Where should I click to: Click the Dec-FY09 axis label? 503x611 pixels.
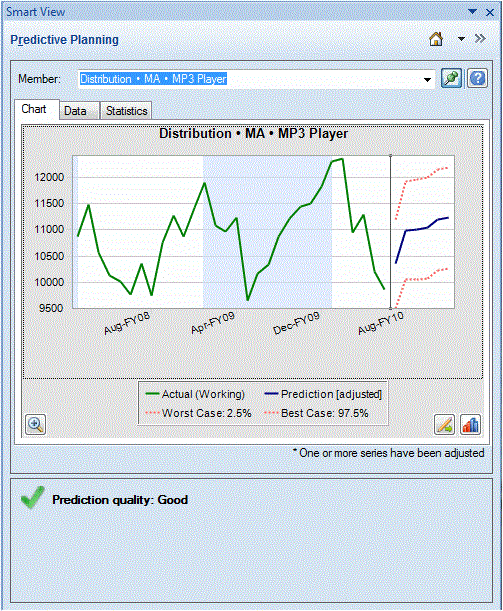[296, 323]
